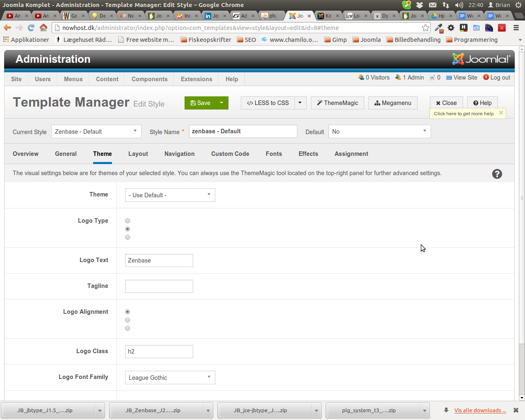Click into the Logo Text field
The height and width of the screenshot is (420, 525).
tap(159, 260)
